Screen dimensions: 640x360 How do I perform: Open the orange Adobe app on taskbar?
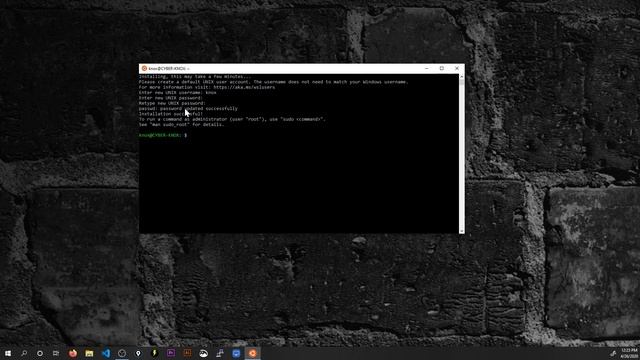tap(187, 353)
